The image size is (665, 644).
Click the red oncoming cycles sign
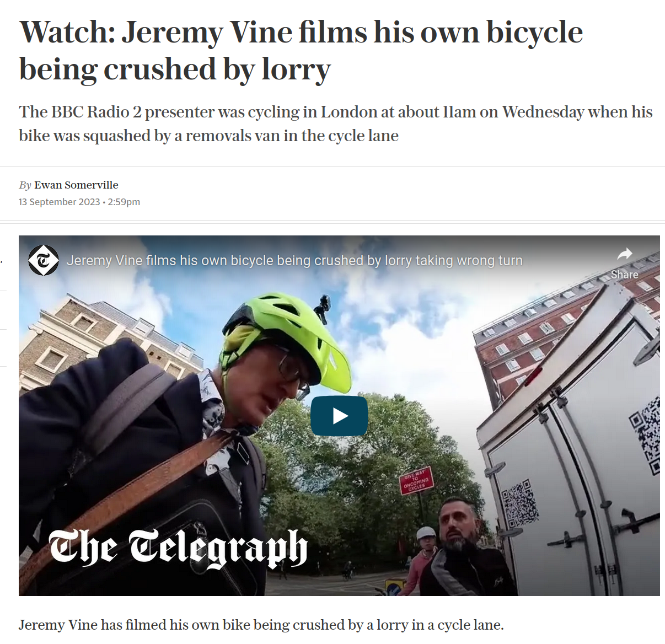pos(416,480)
